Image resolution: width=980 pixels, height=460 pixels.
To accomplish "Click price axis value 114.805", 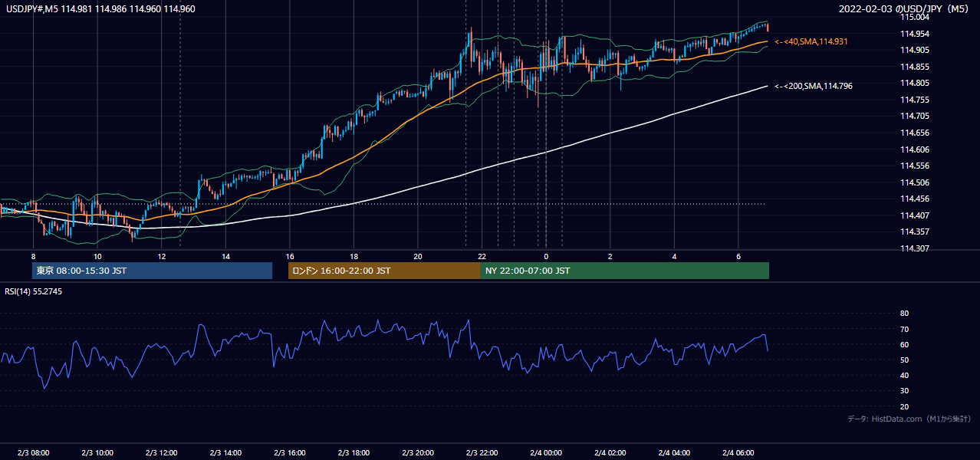I will [914, 83].
